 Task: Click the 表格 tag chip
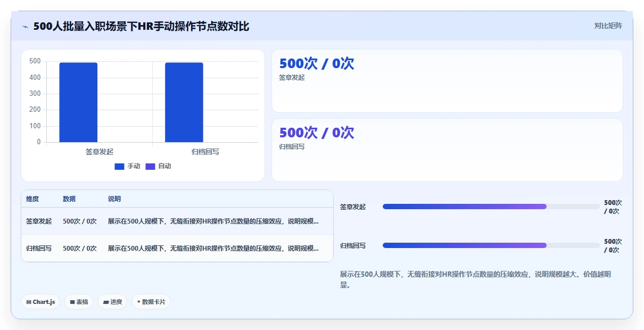pos(79,302)
